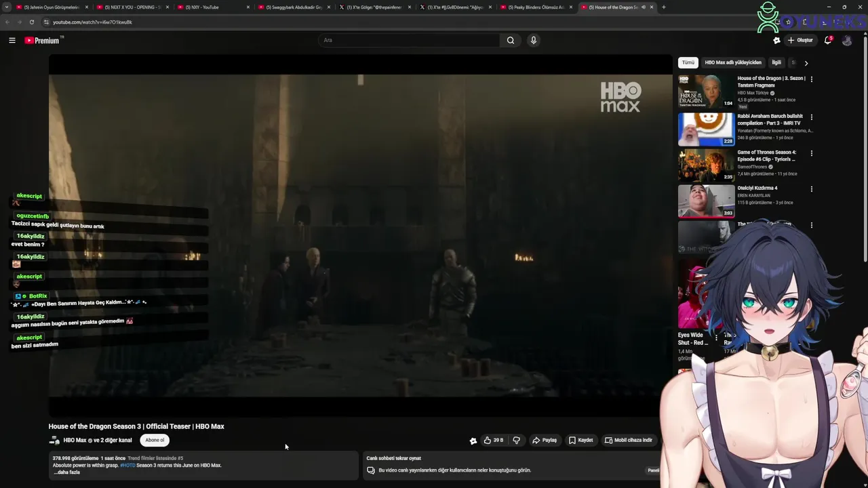Like the video with thumbs up
The height and width of the screenshot is (488, 868).
click(493, 441)
